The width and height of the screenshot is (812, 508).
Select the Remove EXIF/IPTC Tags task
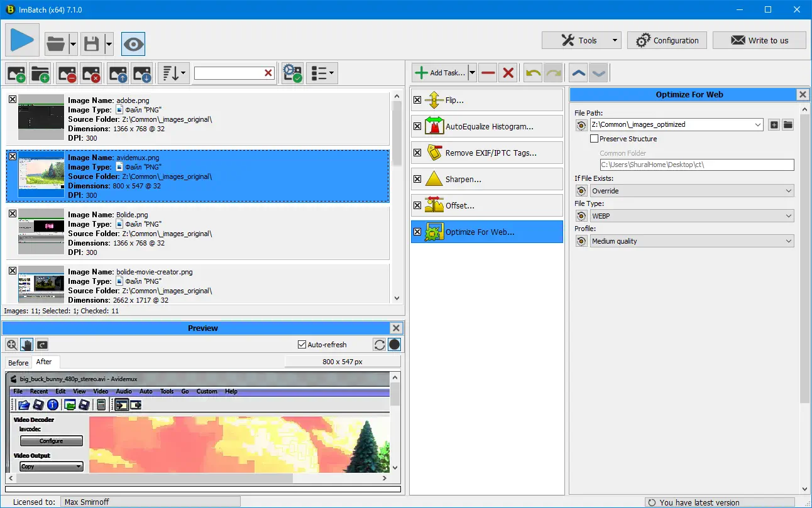491,153
